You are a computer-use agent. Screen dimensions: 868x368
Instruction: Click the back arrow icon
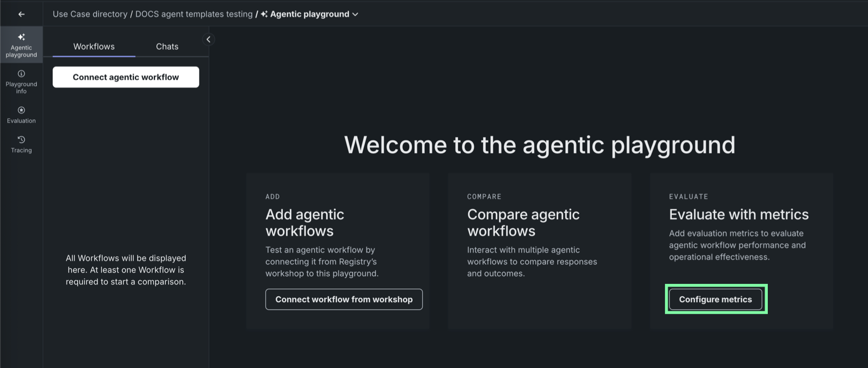pos(21,14)
